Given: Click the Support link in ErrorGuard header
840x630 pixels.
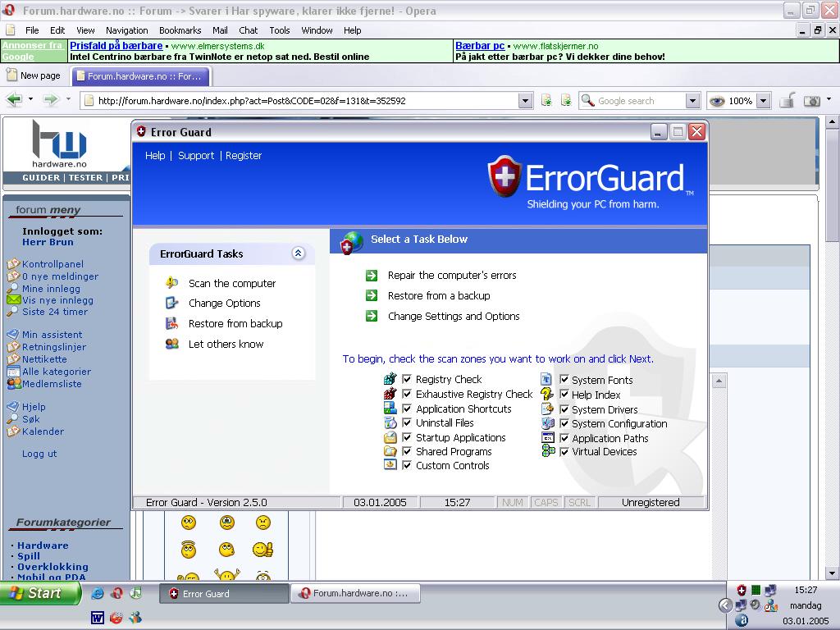Looking at the screenshot, I should pos(195,155).
